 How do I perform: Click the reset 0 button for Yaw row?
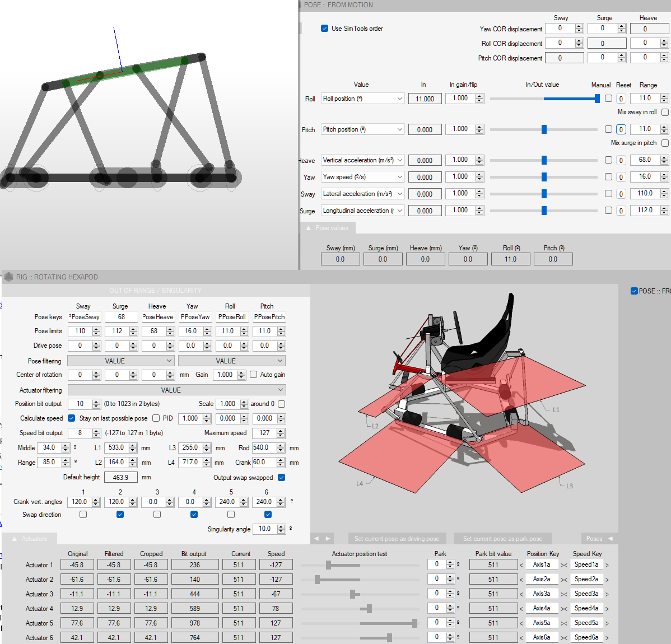621,177
